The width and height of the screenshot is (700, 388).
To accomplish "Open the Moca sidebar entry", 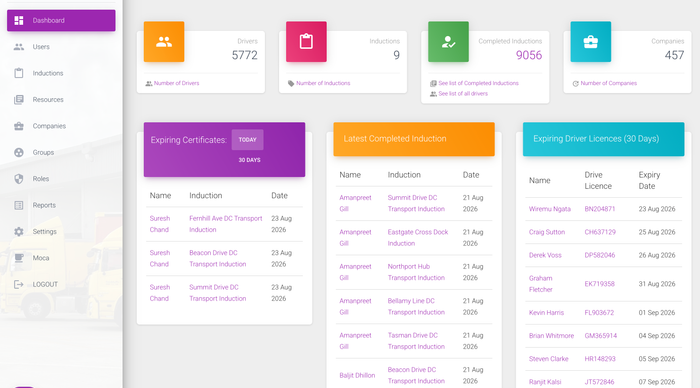I will 61,258.
